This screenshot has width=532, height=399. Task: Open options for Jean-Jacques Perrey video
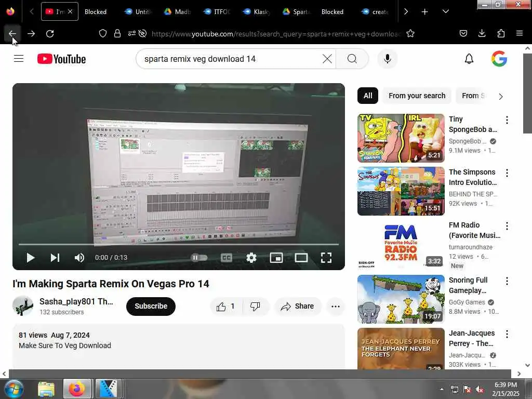(507, 334)
